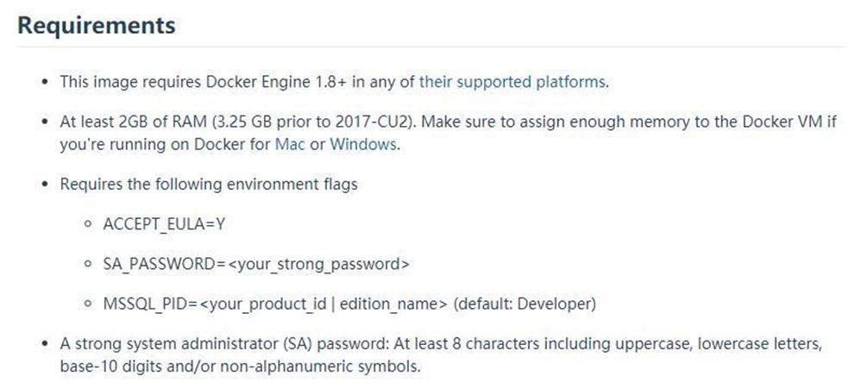Click "Requires the following environment flags" line
The height and width of the screenshot is (389, 868).
tap(208, 184)
